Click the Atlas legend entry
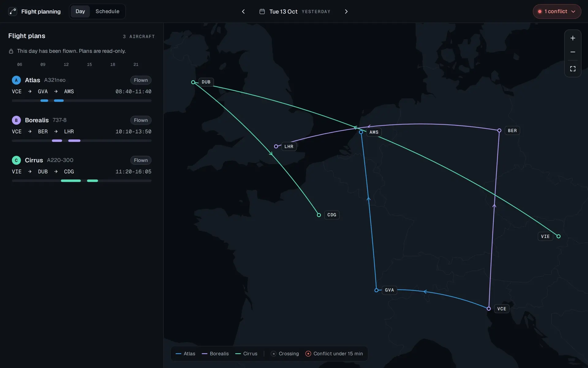This screenshot has height=368, width=588. [x=186, y=354]
